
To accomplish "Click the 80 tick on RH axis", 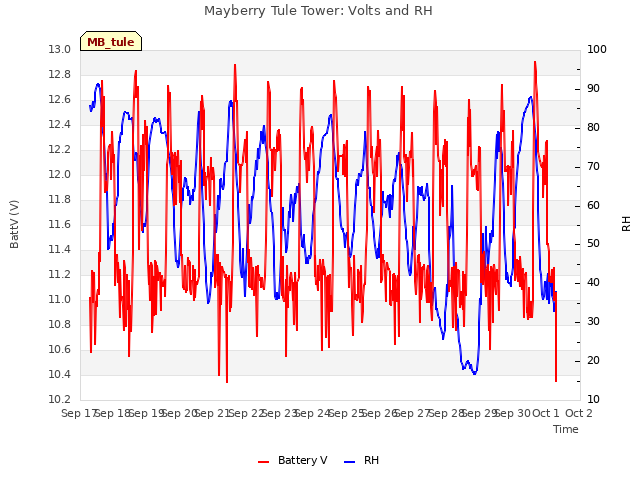I will click(x=593, y=128).
